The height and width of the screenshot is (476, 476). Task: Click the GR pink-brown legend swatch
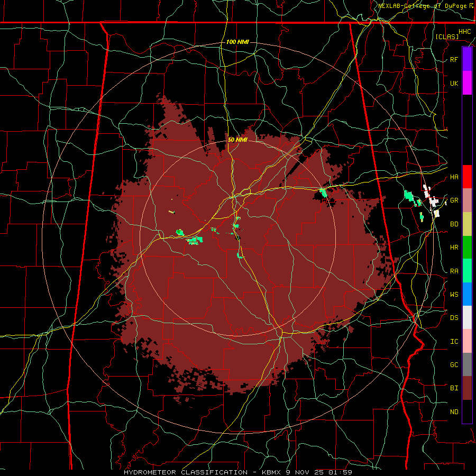[x=467, y=200]
